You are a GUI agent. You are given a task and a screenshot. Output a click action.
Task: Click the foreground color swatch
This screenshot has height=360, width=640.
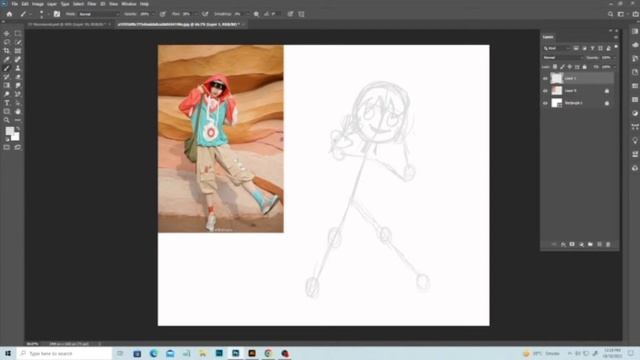pyautogui.click(x=9, y=131)
